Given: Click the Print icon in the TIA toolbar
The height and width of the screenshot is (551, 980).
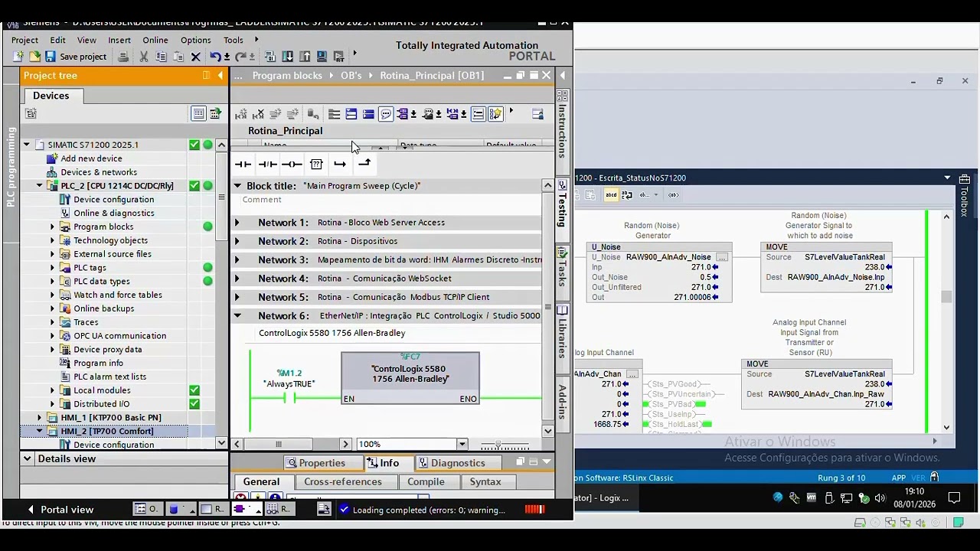Looking at the screenshot, I should 123,57.
